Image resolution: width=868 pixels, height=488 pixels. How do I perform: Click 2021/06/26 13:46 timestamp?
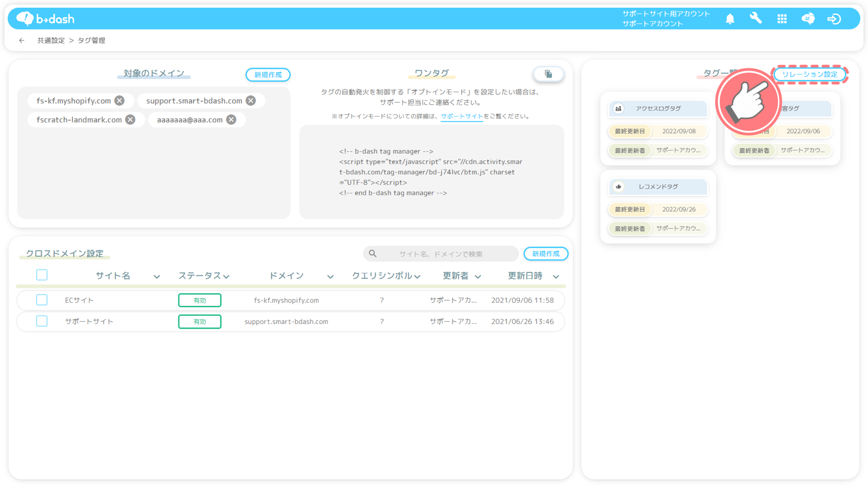coord(523,321)
